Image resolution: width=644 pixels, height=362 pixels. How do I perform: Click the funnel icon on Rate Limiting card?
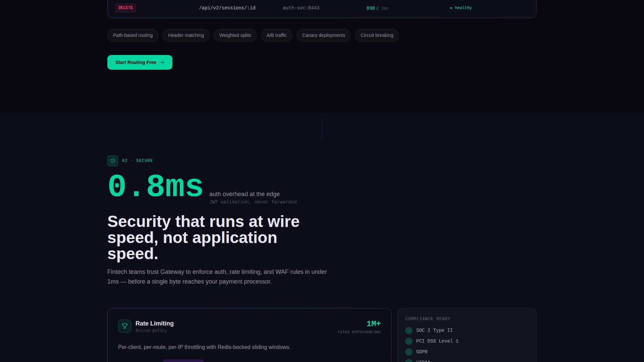tap(124, 326)
